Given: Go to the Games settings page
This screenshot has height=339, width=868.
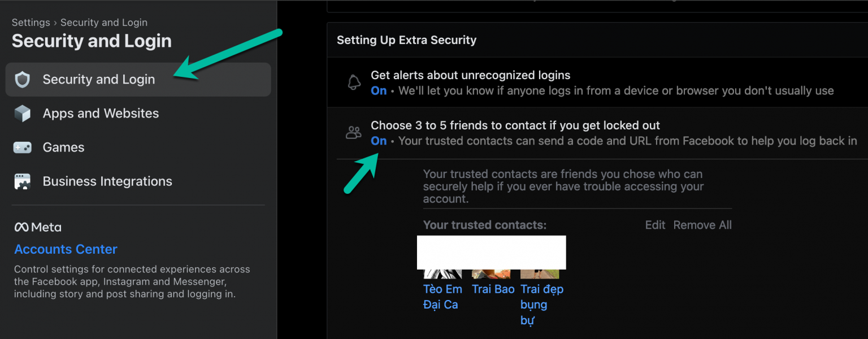Looking at the screenshot, I should pyautogui.click(x=63, y=147).
